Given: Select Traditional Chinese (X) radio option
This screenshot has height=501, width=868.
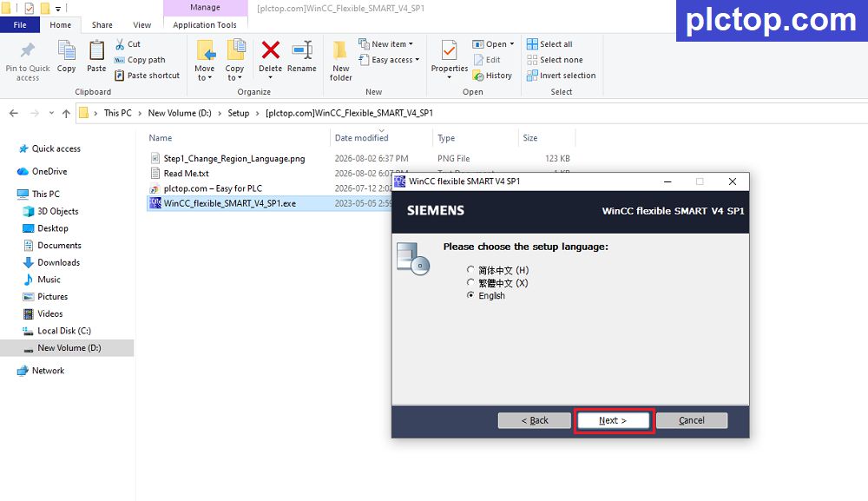Looking at the screenshot, I should tap(470, 282).
